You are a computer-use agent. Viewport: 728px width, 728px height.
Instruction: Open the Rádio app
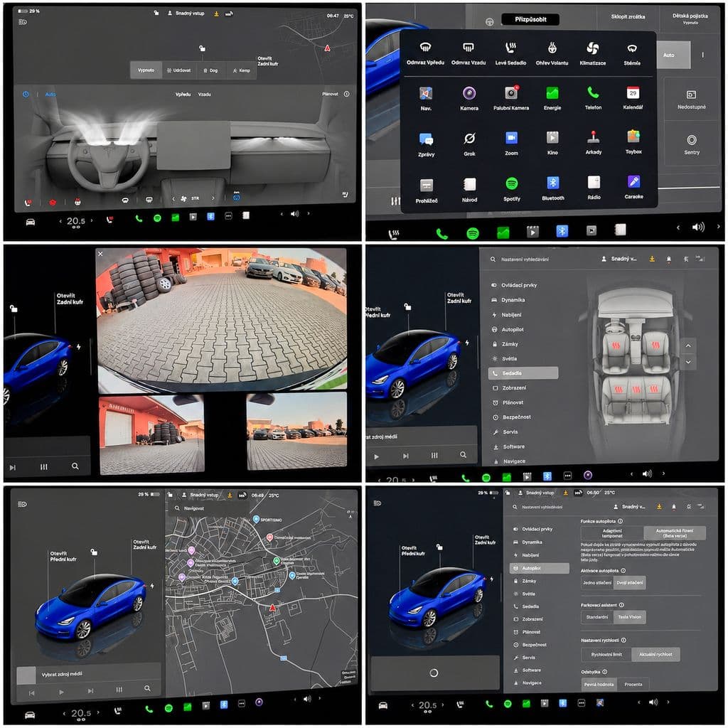pyautogui.click(x=594, y=188)
